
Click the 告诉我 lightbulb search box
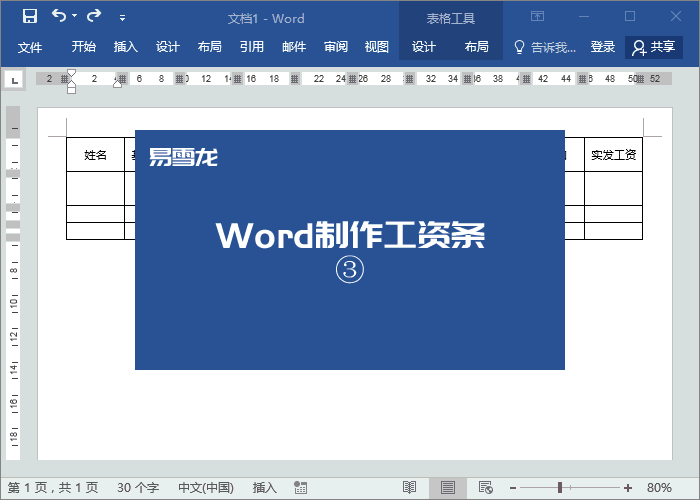coord(545,47)
